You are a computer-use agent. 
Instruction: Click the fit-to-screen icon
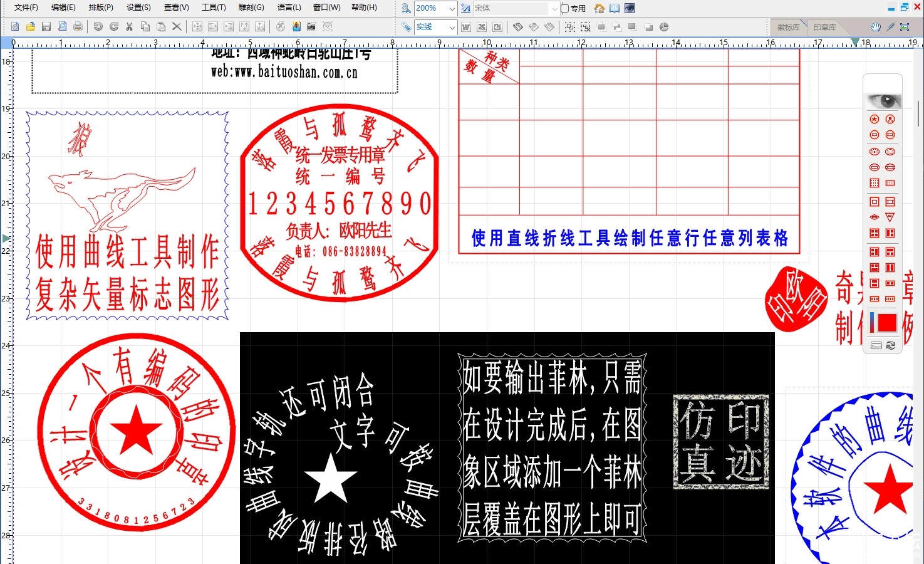[905, 27]
